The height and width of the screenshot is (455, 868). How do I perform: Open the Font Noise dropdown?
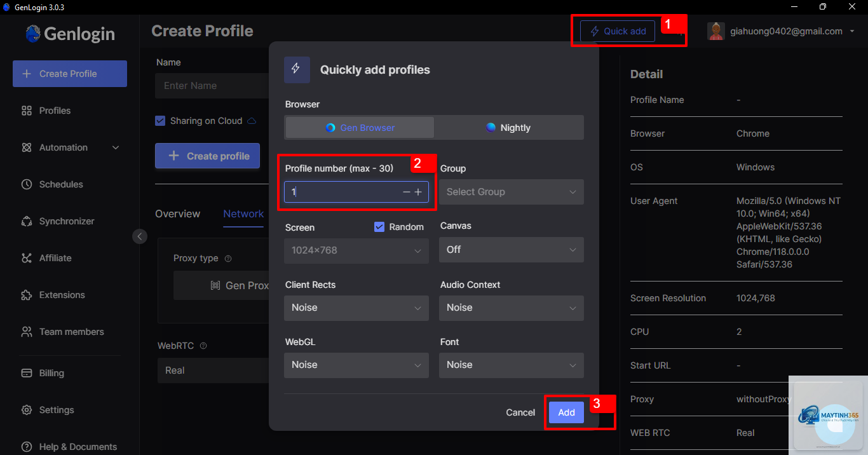coord(512,365)
